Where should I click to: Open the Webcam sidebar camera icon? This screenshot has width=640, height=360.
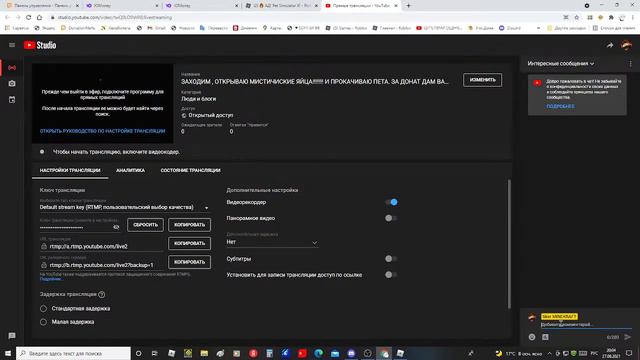(12, 83)
